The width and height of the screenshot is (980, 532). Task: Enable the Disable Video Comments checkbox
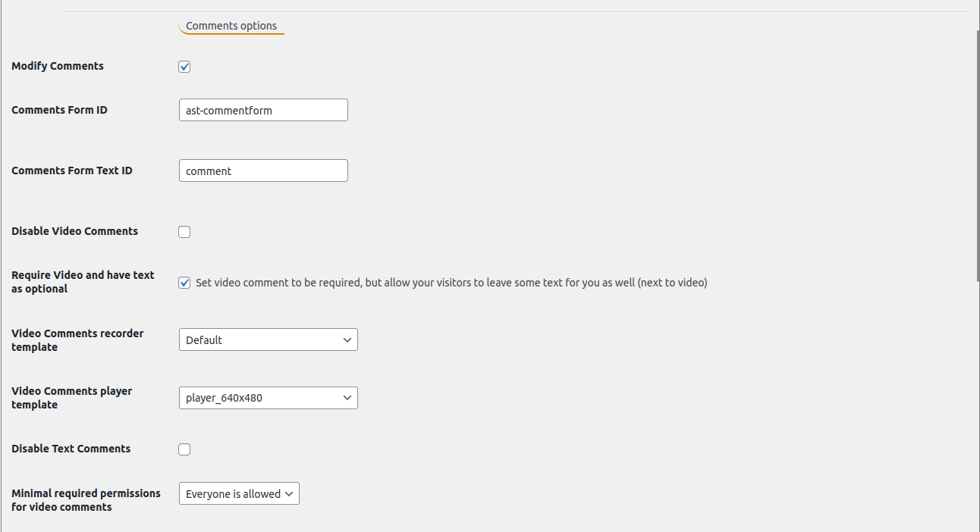[184, 232]
